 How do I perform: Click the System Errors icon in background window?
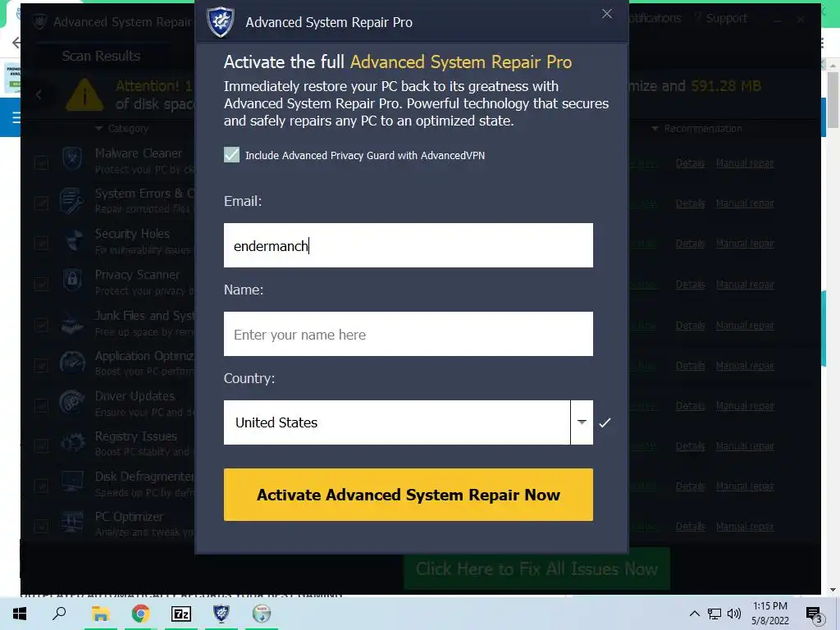point(72,200)
